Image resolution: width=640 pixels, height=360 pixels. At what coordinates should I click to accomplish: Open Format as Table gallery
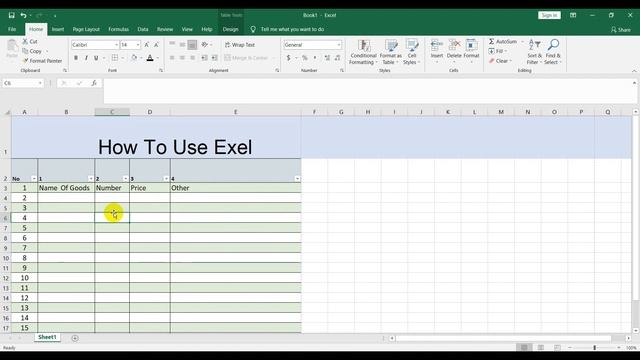[x=391, y=52]
